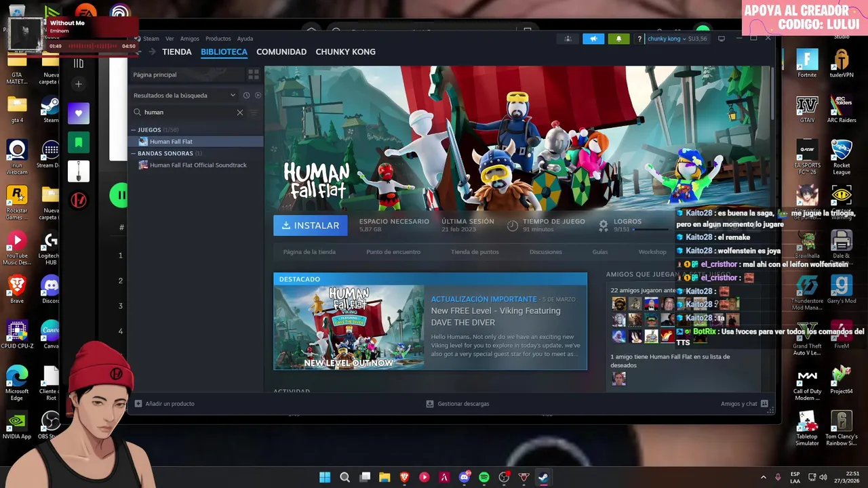Image resolution: width=868 pixels, height=488 pixels.
Task: Open Gestionar descargas
Action: pos(458,404)
